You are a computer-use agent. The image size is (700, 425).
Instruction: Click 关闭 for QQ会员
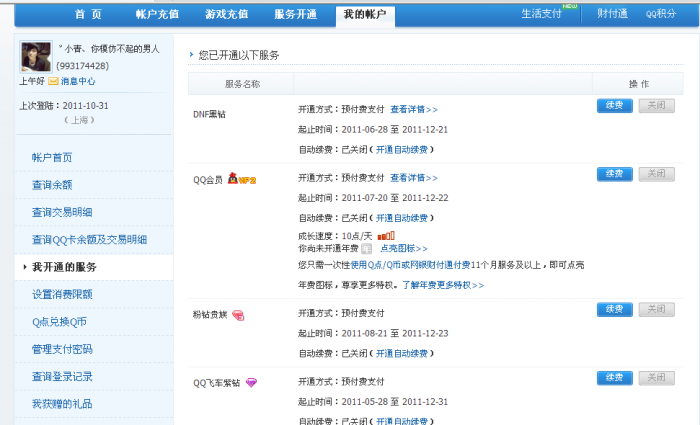[x=656, y=174]
